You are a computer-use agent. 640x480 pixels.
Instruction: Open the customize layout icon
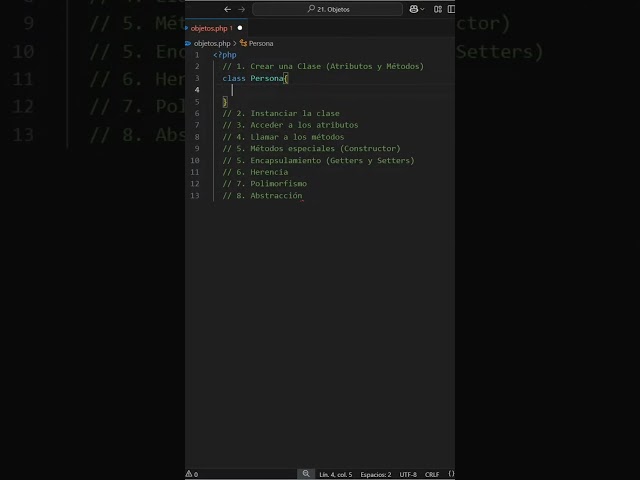click(438, 9)
